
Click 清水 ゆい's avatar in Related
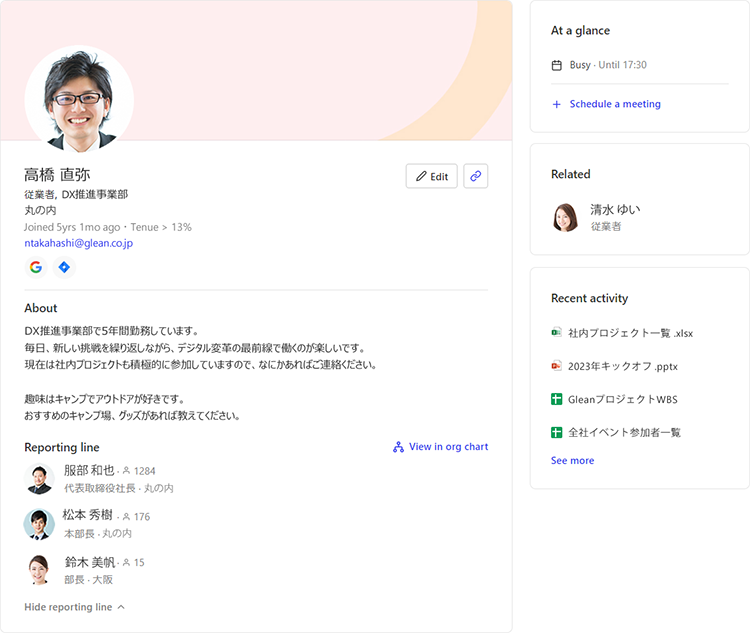pos(566,217)
